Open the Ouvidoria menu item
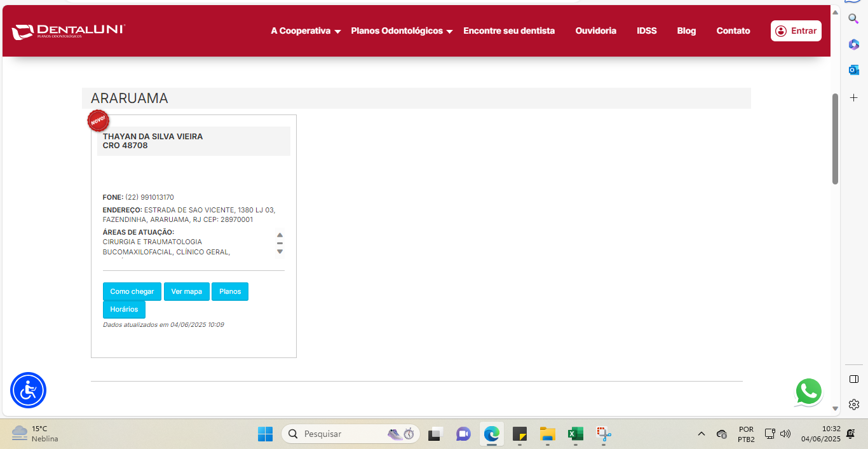868x449 pixels. click(x=595, y=31)
